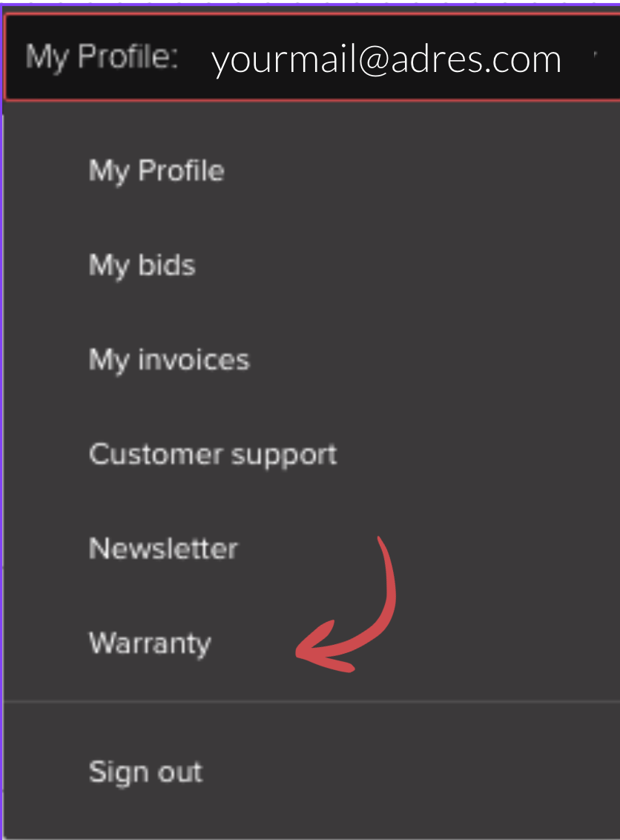The image size is (620, 840).
Task: Manage subscriptions under Newsletter
Action: (163, 548)
